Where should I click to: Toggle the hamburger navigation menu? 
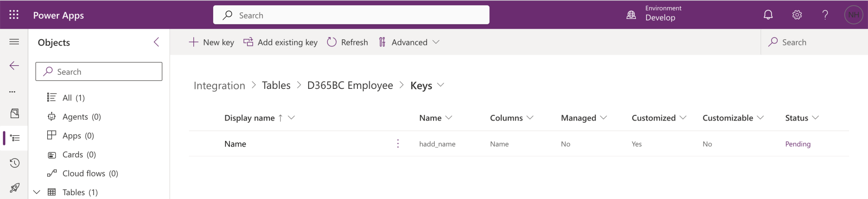14,42
